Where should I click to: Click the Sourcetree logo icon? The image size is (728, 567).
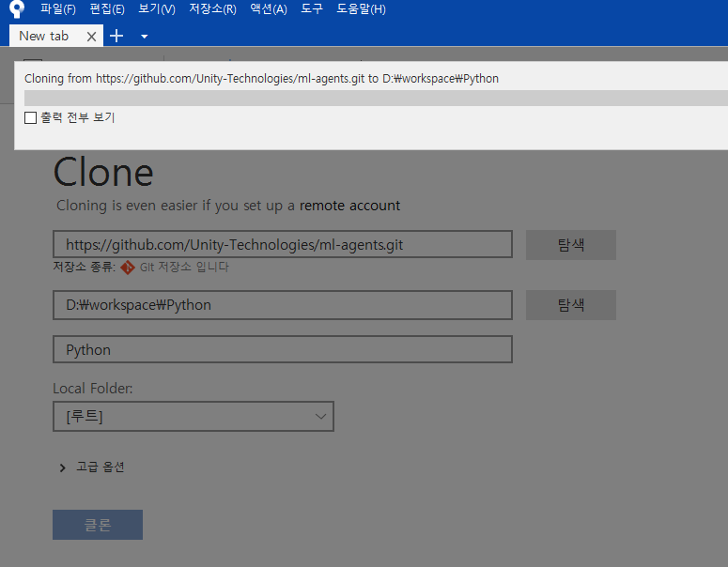click(17, 8)
